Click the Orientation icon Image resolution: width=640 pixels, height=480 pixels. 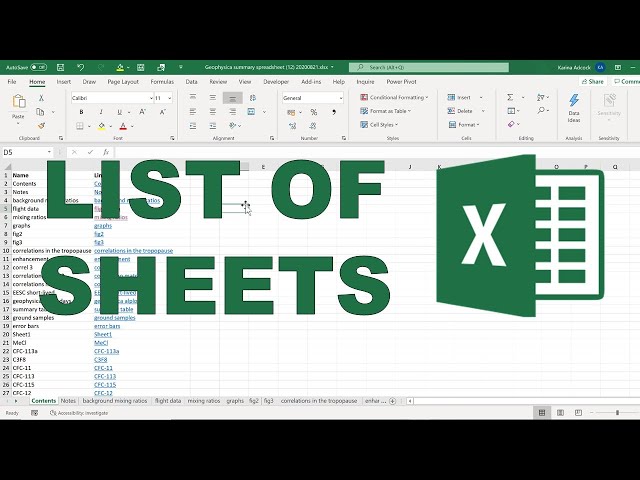tap(233, 126)
